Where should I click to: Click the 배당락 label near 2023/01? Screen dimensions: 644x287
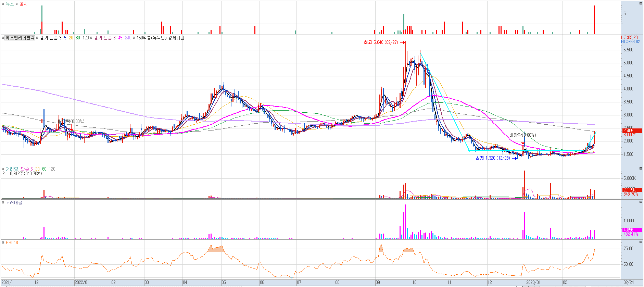coord(522,135)
